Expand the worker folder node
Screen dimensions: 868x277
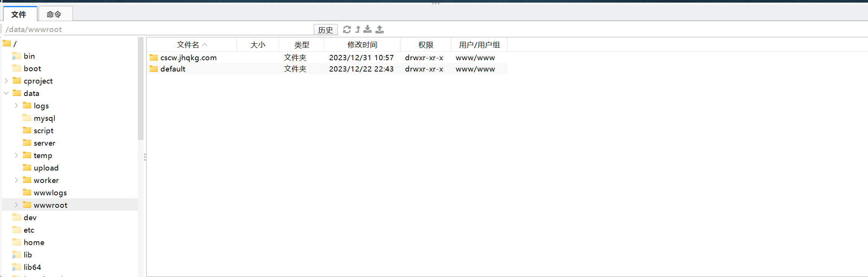(17, 180)
